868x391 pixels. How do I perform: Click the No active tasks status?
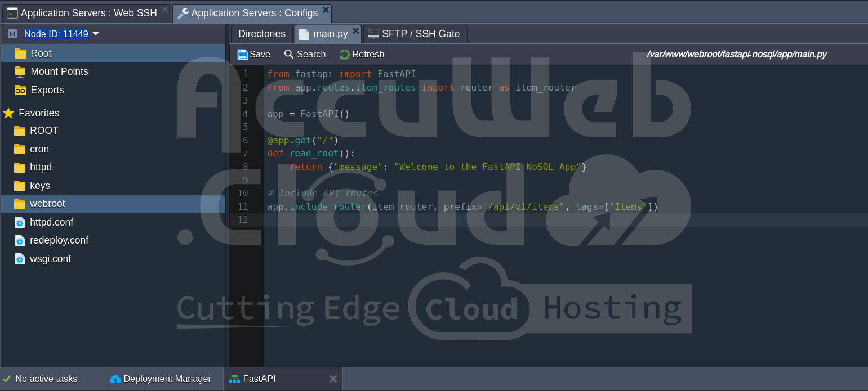pyautogui.click(x=46, y=379)
